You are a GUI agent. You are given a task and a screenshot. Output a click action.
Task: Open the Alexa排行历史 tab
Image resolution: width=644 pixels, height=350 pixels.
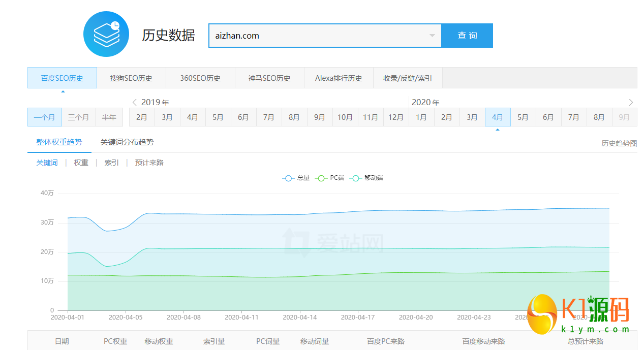[x=339, y=78]
